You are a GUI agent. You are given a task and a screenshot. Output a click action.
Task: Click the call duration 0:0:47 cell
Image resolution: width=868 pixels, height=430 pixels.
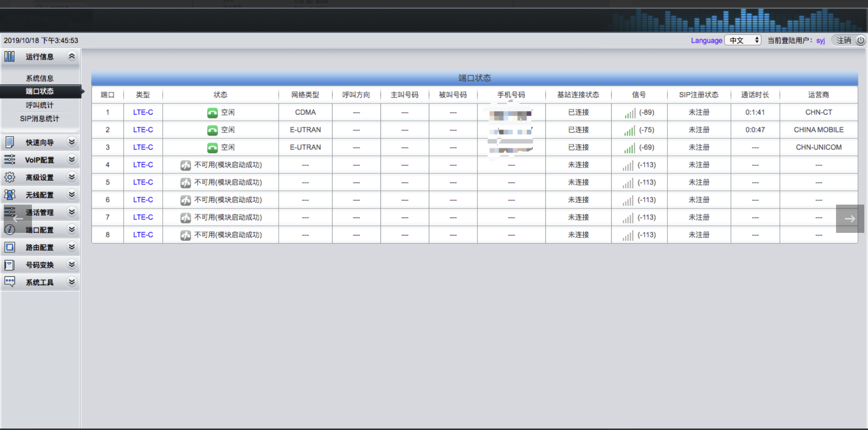755,130
